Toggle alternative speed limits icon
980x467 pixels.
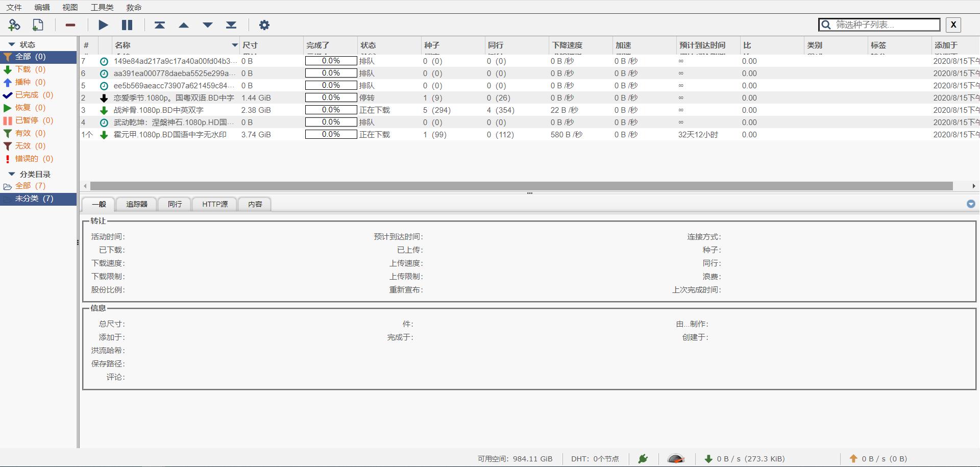coord(676,459)
